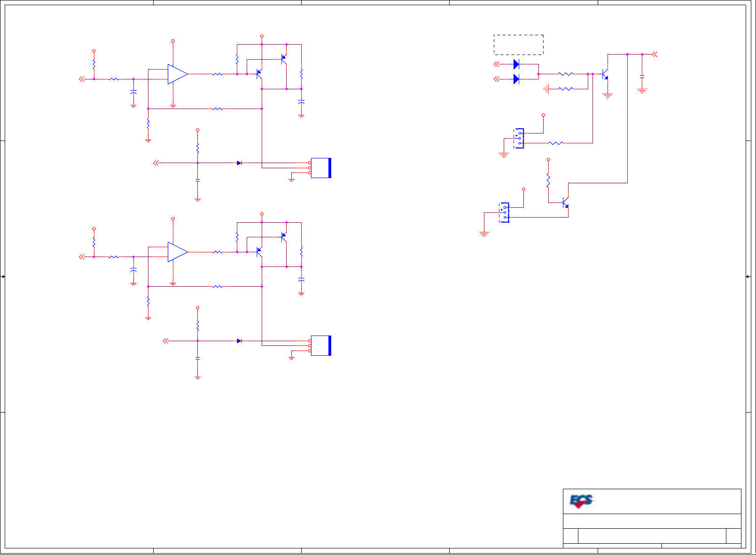
Task: Select the three-pin header wired to the transistor emitter
Action: pyautogui.click(x=504, y=212)
